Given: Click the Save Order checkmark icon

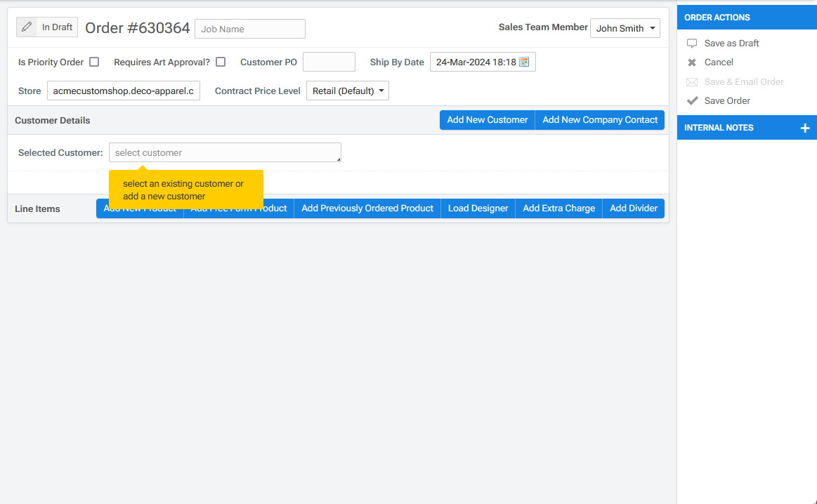Looking at the screenshot, I should (692, 100).
